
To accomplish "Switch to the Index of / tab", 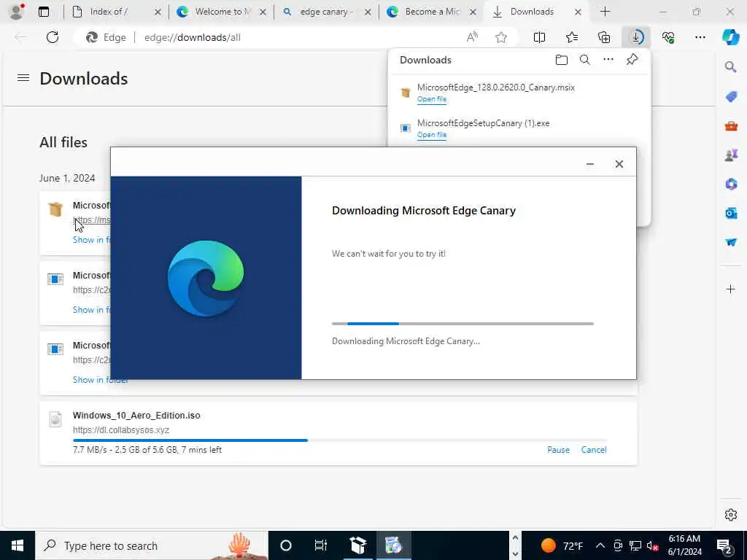I will point(116,12).
